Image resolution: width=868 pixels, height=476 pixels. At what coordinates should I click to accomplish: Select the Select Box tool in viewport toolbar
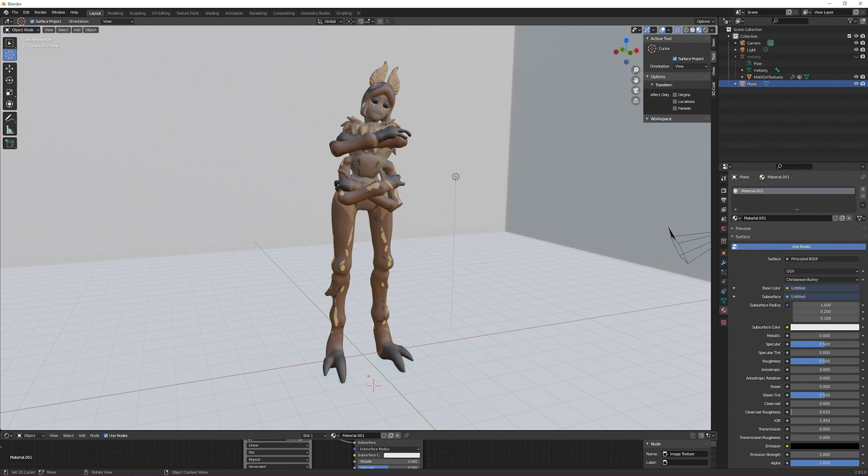point(9,43)
